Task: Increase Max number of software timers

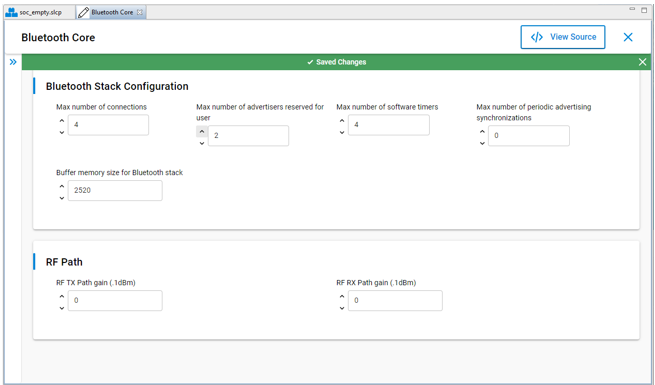Action: click(342, 121)
